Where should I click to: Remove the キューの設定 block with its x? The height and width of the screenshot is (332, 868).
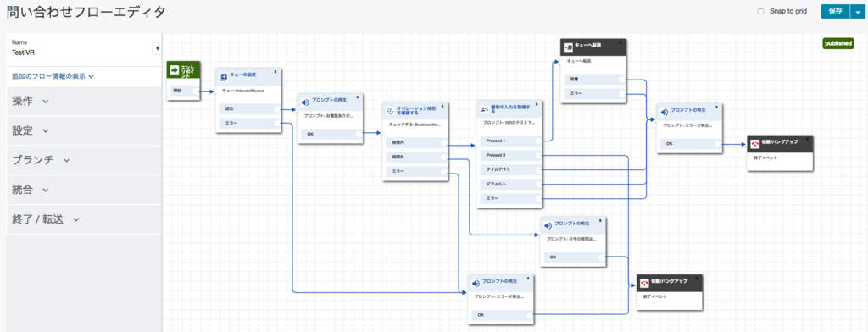[x=275, y=72]
